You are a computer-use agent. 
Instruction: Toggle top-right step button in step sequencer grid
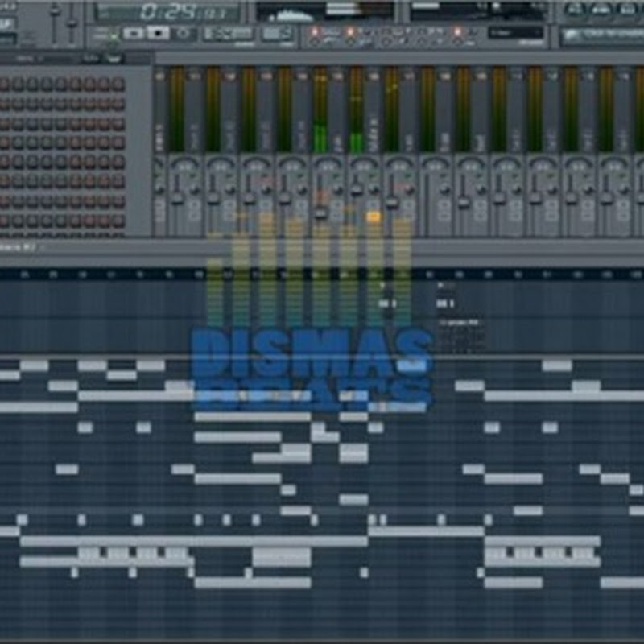pyautogui.click(x=118, y=84)
